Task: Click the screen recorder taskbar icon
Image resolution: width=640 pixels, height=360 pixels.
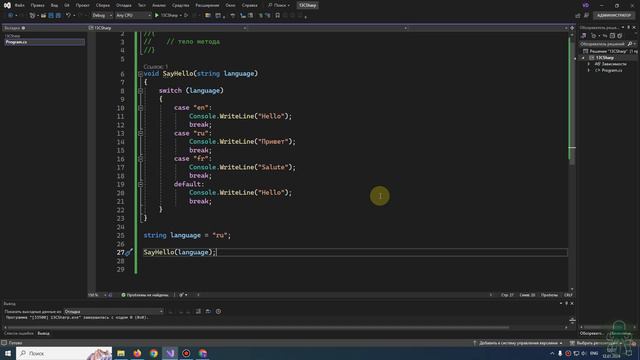Action: [x=186, y=353]
